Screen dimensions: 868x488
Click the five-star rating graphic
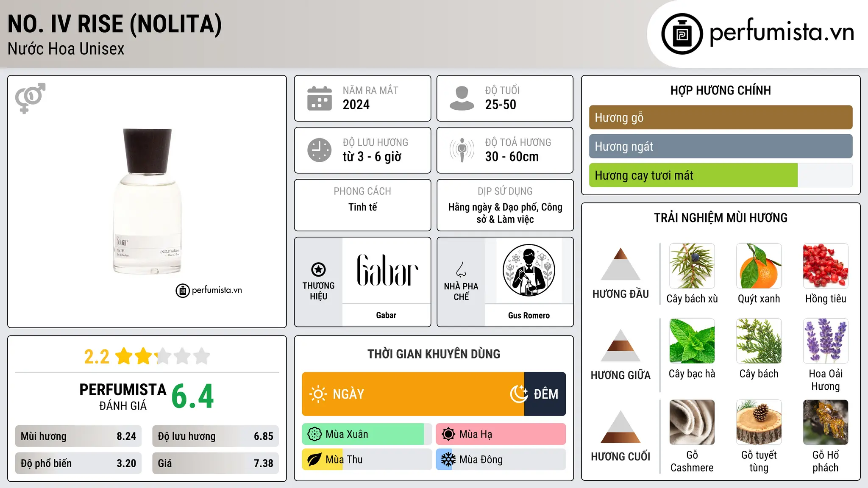(x=163, y=356)
